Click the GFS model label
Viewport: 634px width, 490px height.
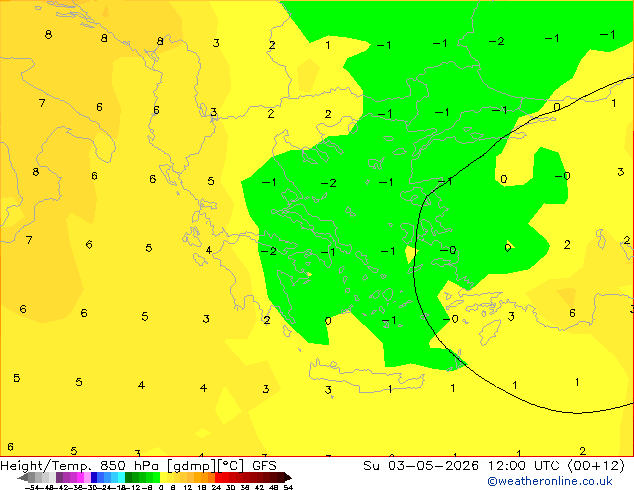pyautogui.click(x=264, y=466)
